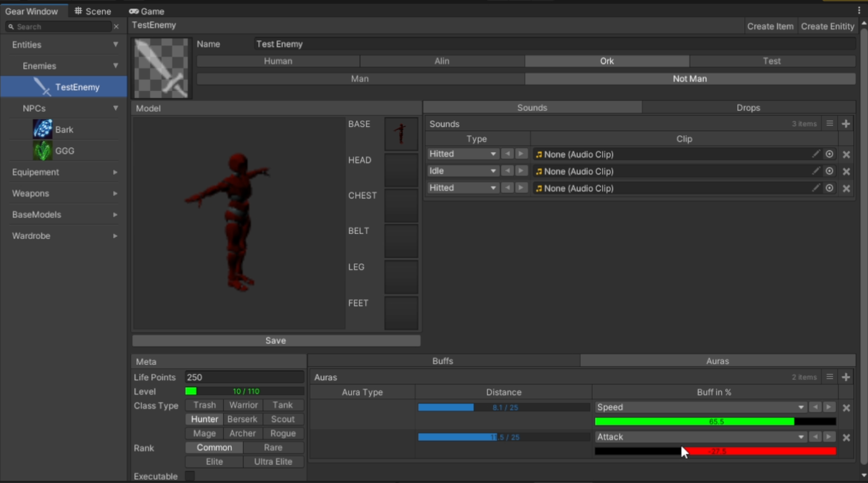Add a new aura with plus icon
The height and width of the screenshot is (483, 868).
point(846,377)
